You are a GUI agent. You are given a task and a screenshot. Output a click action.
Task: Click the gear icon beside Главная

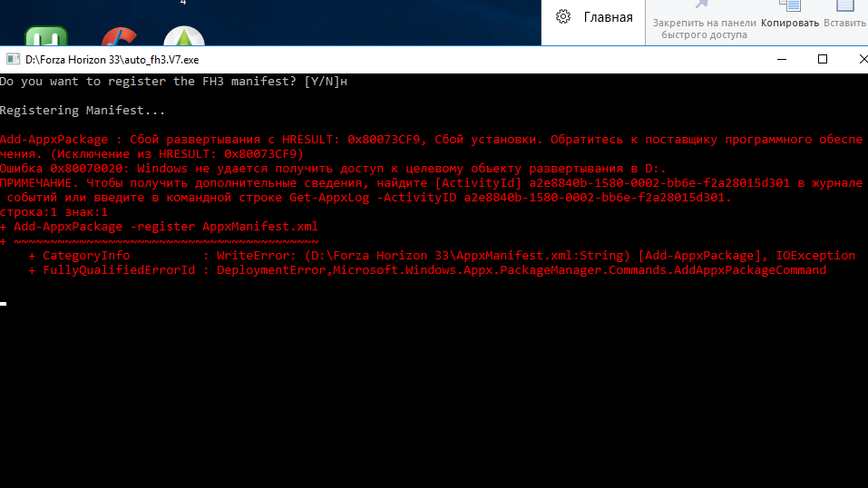(x=563, y=16)
